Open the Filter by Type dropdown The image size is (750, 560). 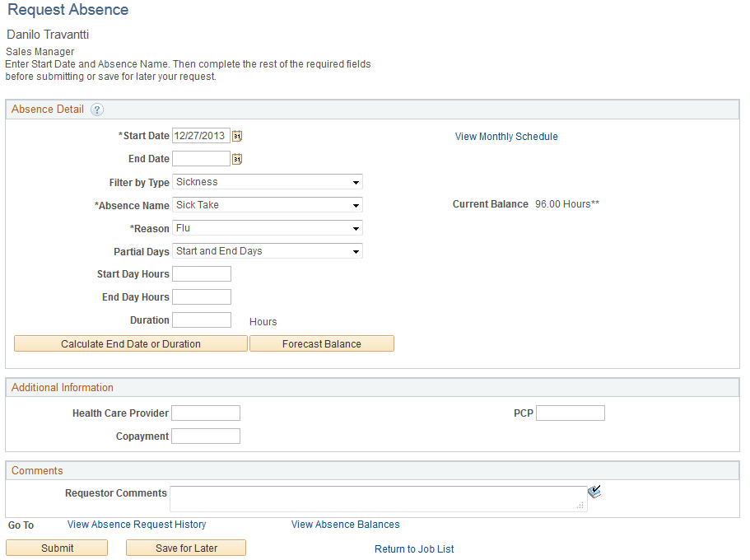(x=355, y=181)
